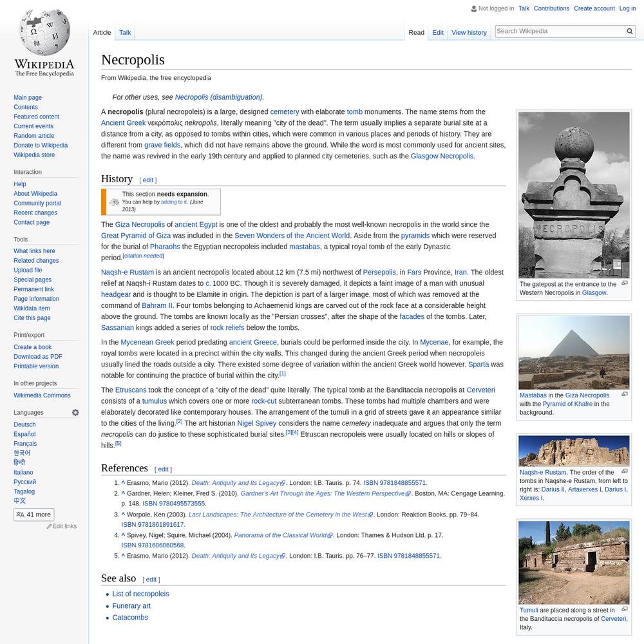Click the citation needed tag
This screenshot has width=644, height=644.
tap(143, 256)
